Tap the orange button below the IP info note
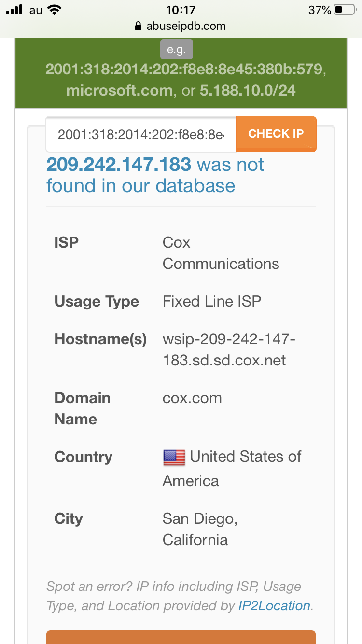 pos(181,637)
